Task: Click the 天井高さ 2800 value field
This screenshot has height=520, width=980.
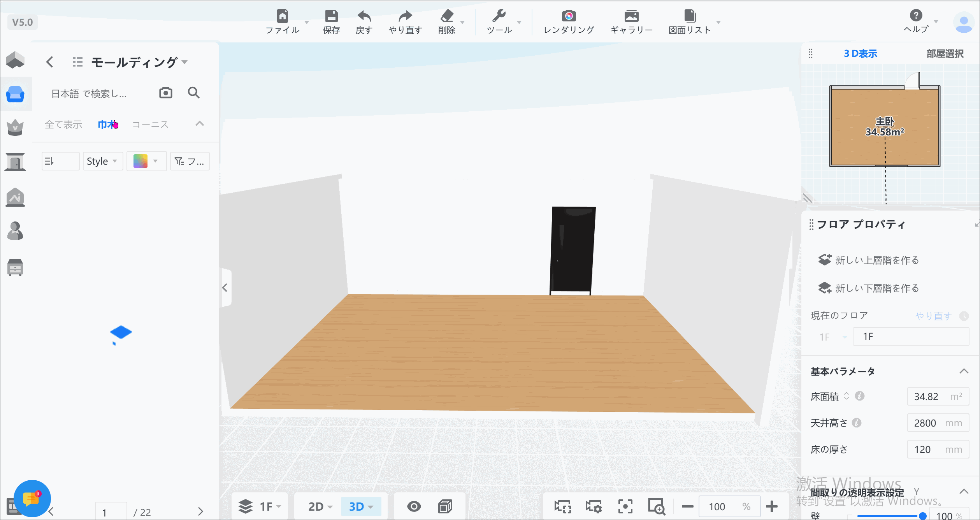Action: [x=938, y=423]
